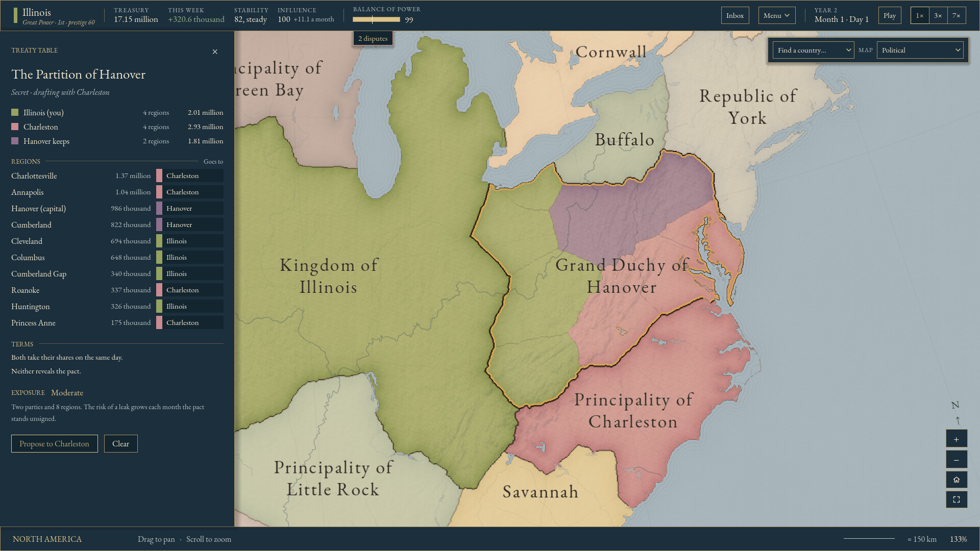Click the Illinois (you) green legend swatch
980x551 pixels.
pos(15,112)
